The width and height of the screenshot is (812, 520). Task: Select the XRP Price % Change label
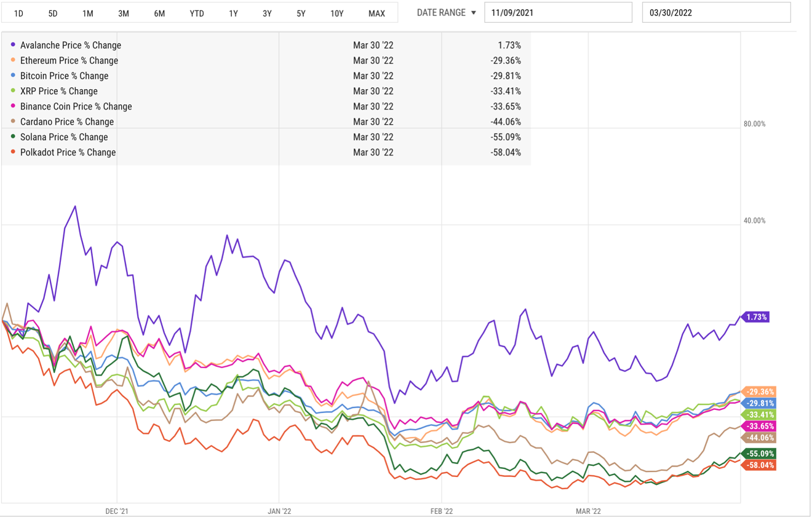[59, 92]
